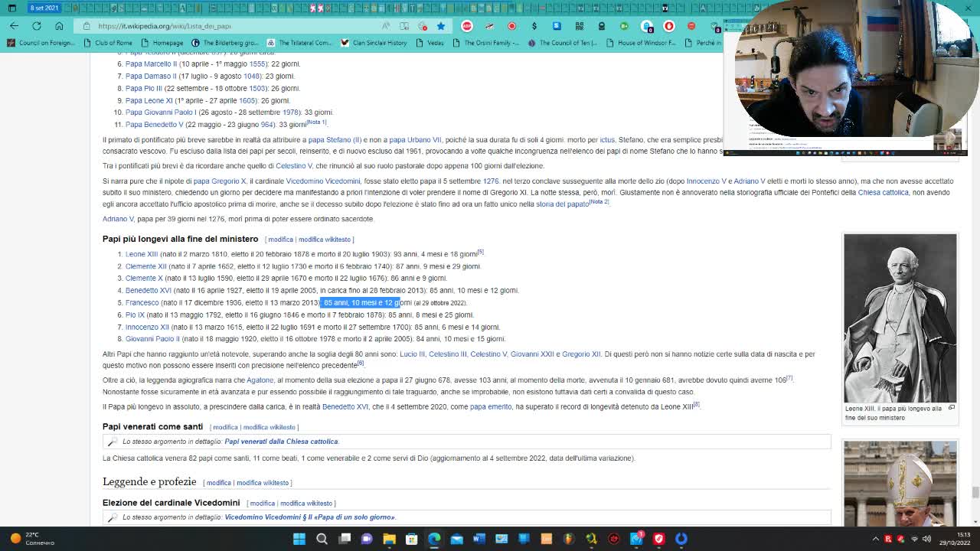Click 'modifica' beside Papi venerati come santi
The image size is (980, 551).
225,427
